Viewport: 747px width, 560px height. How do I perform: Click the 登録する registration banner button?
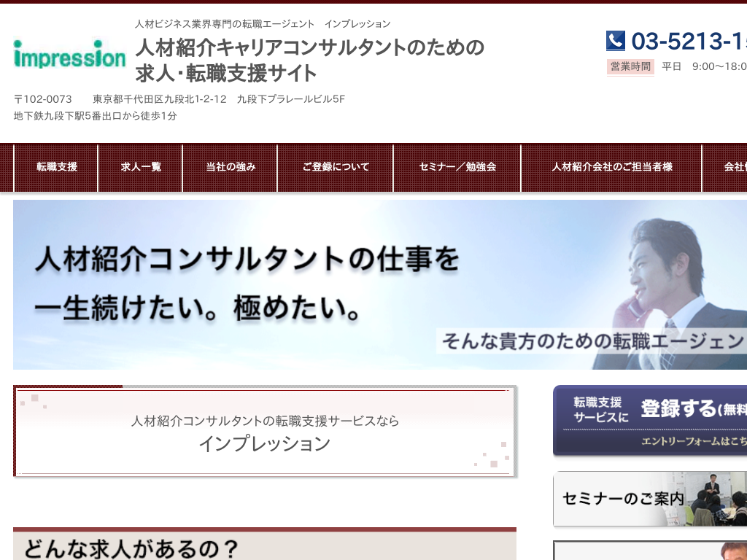pos(650,420)
